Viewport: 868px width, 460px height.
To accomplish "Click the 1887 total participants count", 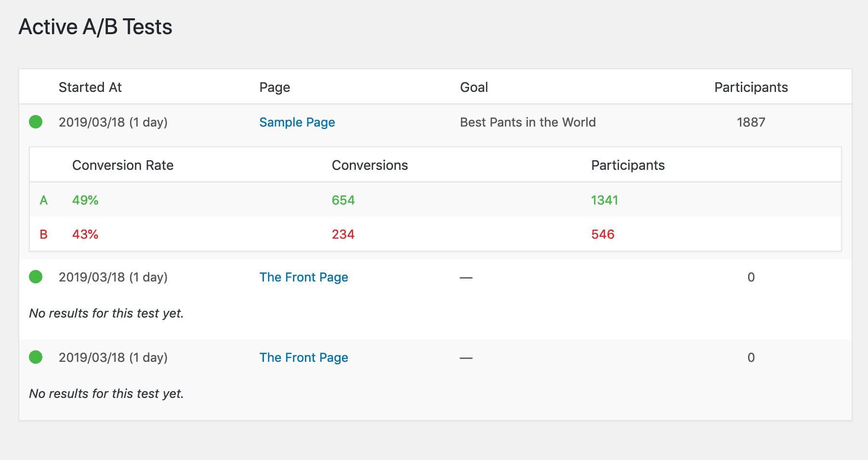I will pos(751,122).
